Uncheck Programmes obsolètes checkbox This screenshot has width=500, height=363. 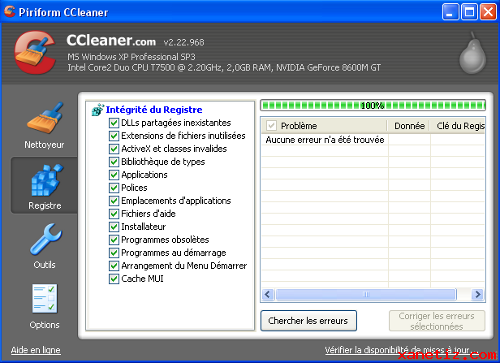coord(114,240)
